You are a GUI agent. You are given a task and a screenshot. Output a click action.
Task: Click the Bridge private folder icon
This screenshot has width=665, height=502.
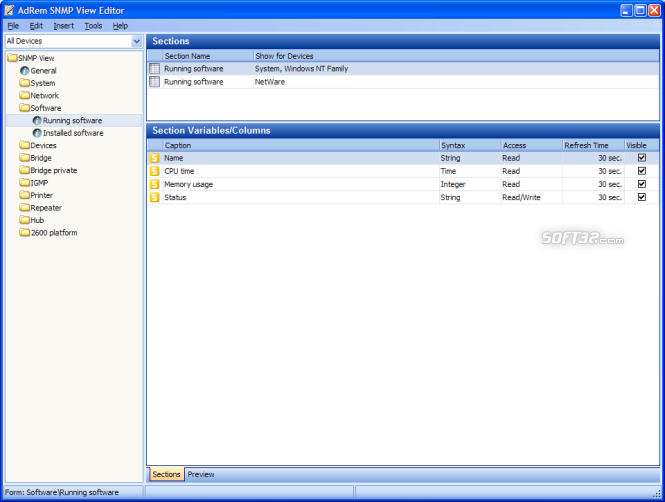coord(25,170)
